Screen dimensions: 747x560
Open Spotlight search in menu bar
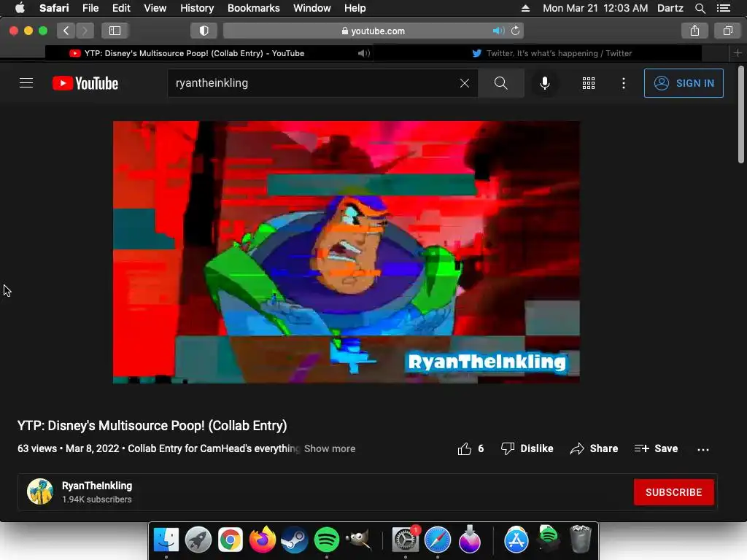click(700, 8)
